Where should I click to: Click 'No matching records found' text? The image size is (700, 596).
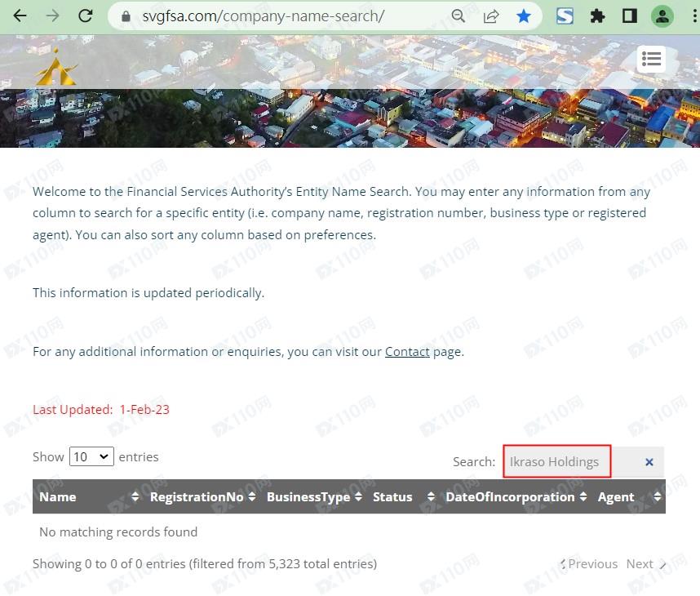pos(118,532)
